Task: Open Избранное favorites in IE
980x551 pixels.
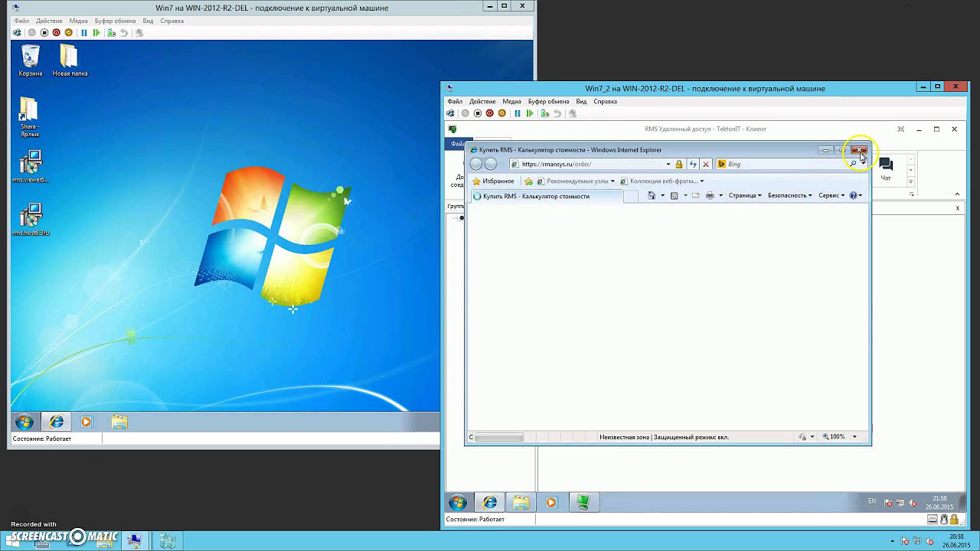Action: coord(493,181)
